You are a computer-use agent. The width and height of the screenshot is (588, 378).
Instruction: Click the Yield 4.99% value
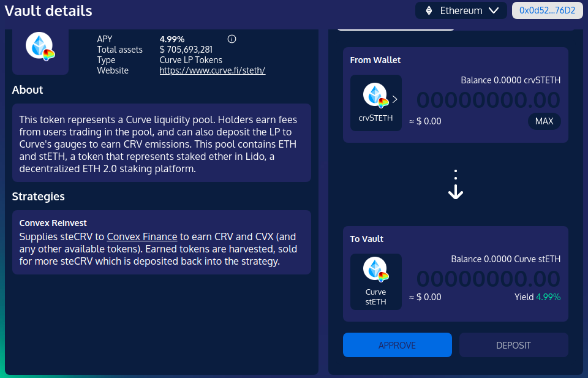548,297
